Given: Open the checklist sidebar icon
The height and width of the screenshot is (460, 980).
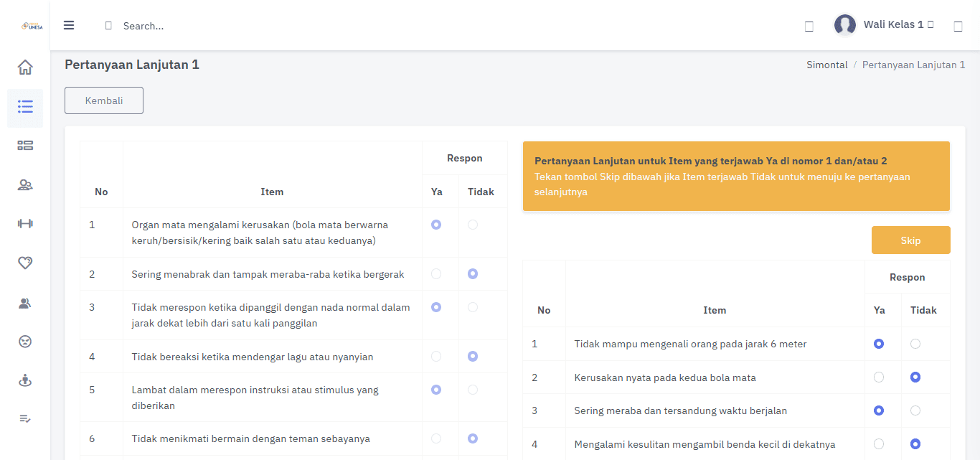Looking at the screenshot, I should (x=25, y=418).
